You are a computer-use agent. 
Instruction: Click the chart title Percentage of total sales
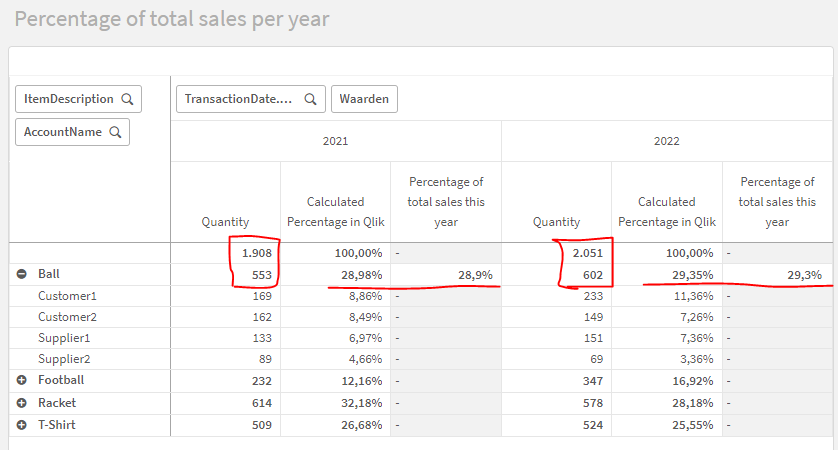[172, 19]
